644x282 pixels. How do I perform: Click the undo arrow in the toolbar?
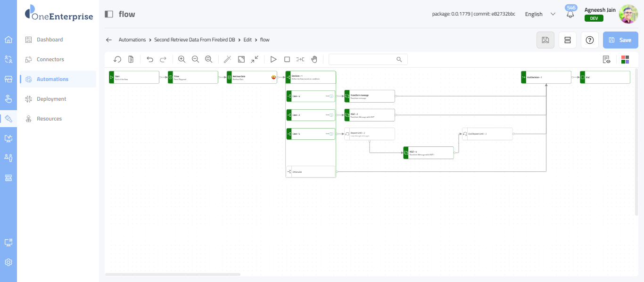(150, 59)
